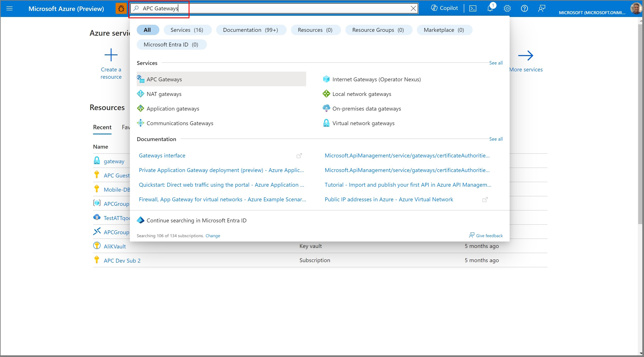Open the gateway resource row
The width and height of the screenshot is (644, 357).
pyautogui.click(x=114, y=162)
